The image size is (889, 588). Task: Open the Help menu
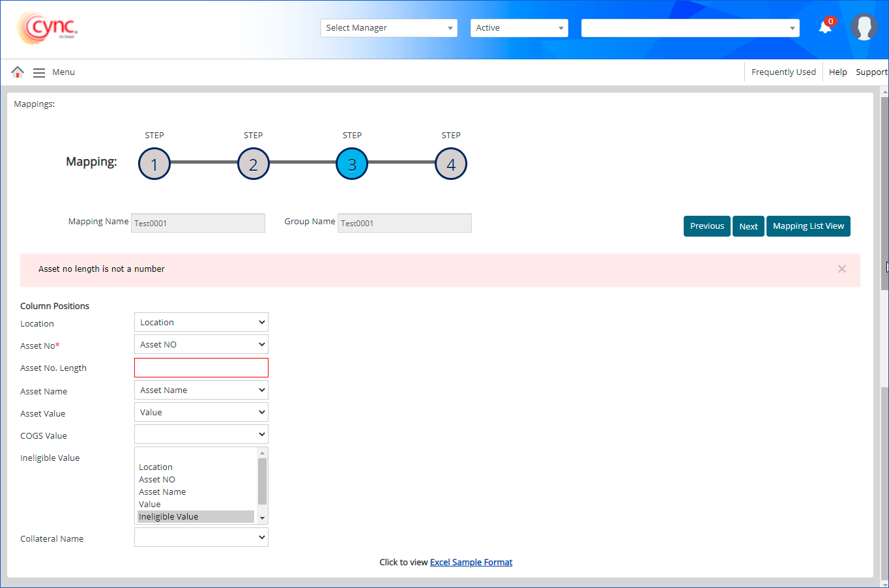pos(838,72)
